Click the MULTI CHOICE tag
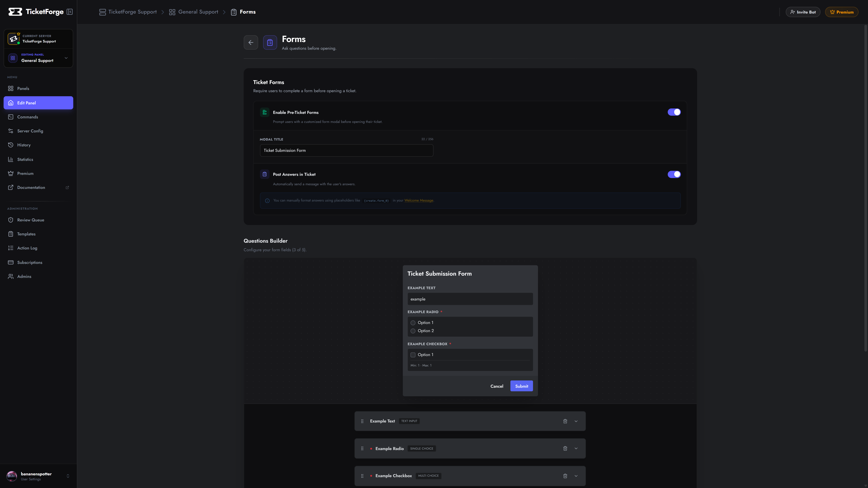This screenshot has height=488, width=868. (428, 476)
